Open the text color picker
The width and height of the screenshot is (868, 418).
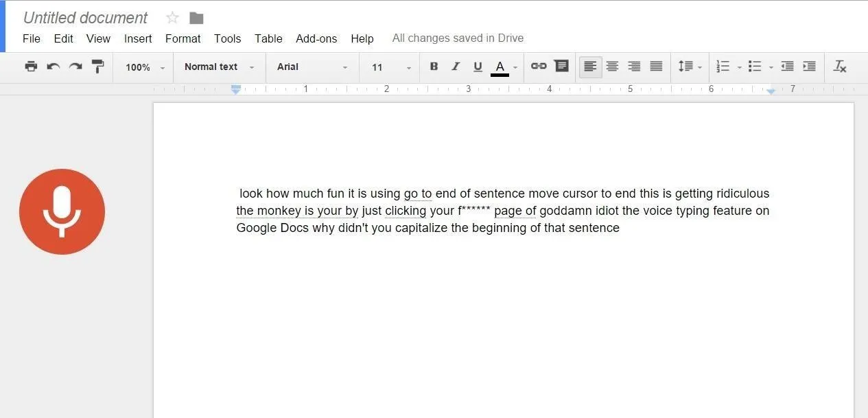click(504, 67)
